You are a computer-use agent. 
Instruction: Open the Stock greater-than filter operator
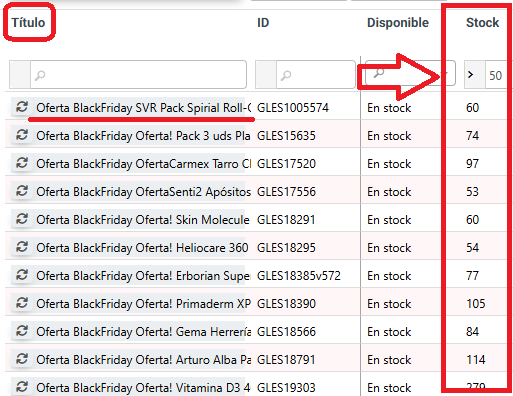pos(475,75)
